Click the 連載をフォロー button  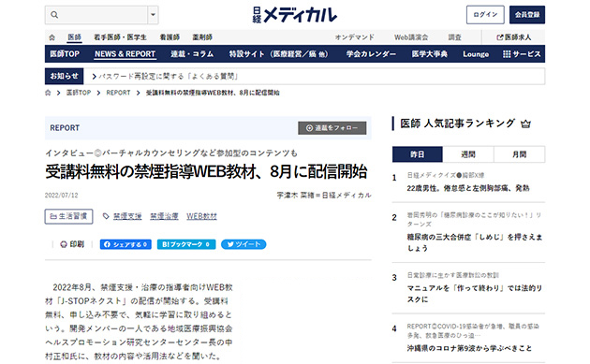click(332, 128)
